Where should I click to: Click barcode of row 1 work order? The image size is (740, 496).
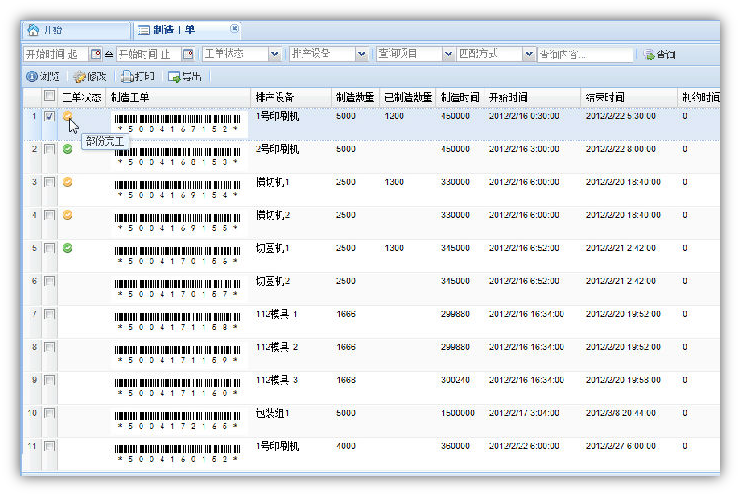(x=177, y=124)
